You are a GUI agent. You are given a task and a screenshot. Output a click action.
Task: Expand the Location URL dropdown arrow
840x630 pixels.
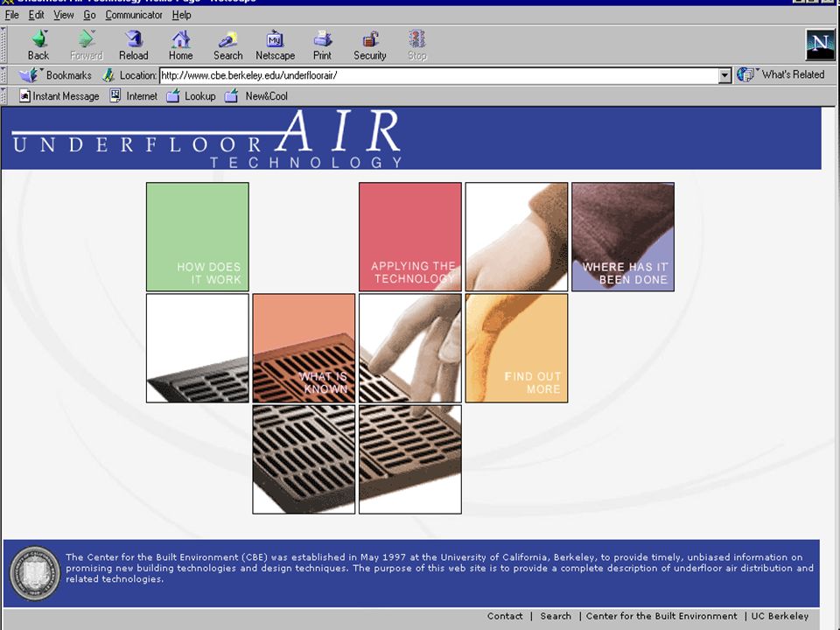pyautogui.click(x=724, y=75)
